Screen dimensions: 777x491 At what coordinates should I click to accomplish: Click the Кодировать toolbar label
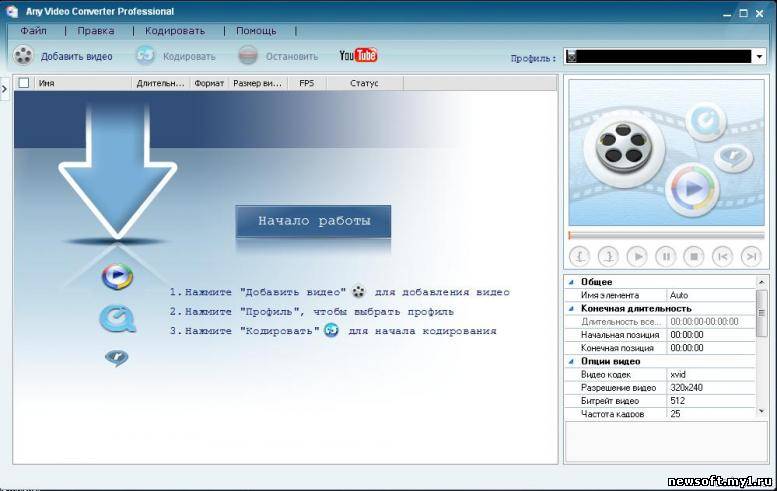tap(189, 56)
